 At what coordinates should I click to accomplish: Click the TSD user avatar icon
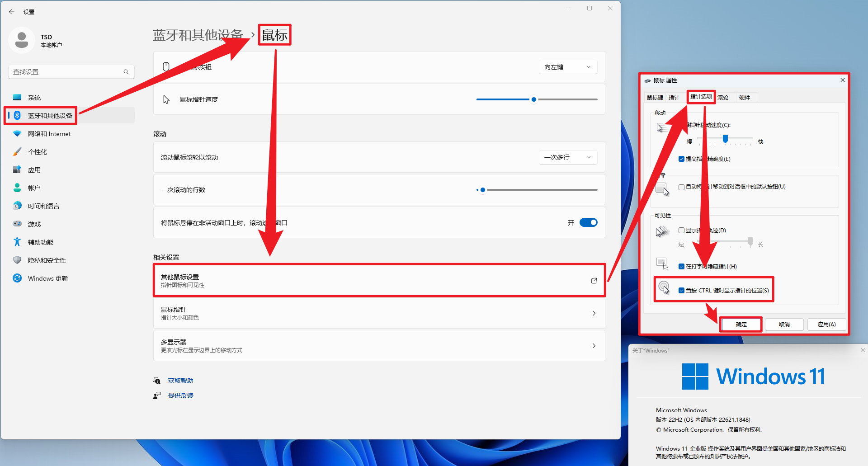click(x=21, y=40)
